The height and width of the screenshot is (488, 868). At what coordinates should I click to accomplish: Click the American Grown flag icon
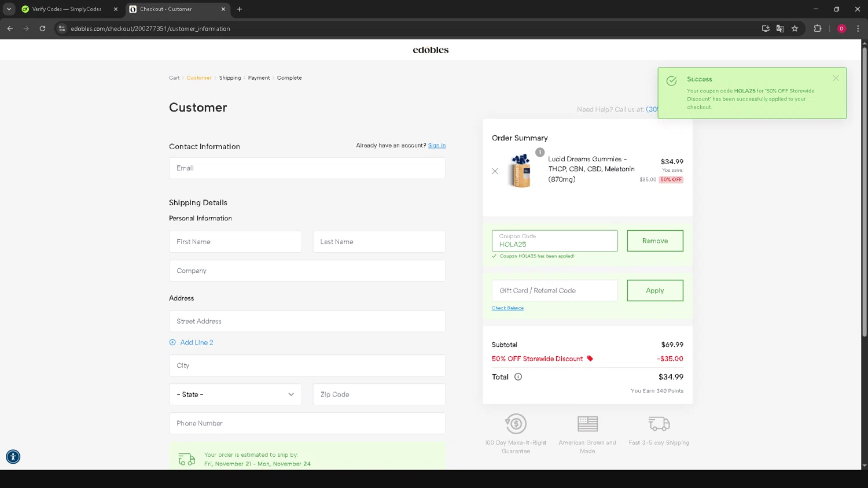pyautogui.click(x=587, y=424)
